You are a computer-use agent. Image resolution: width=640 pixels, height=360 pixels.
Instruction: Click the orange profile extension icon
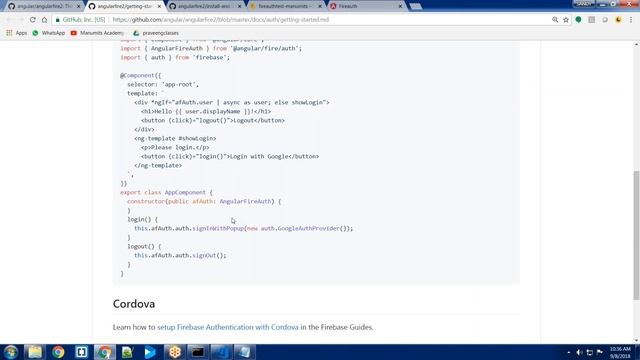[x=618, y=20]
